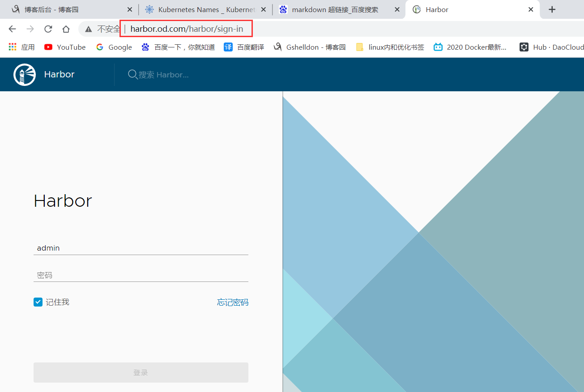This screenshot has height=392, width=584.
Task: Open the apps grid bookmark icon
Action: (x=13, y=47)
